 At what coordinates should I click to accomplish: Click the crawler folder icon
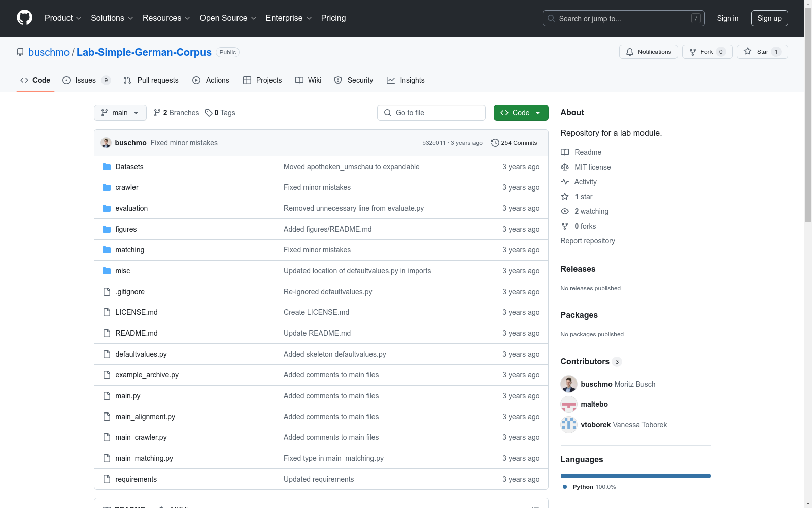coord(107,187)
